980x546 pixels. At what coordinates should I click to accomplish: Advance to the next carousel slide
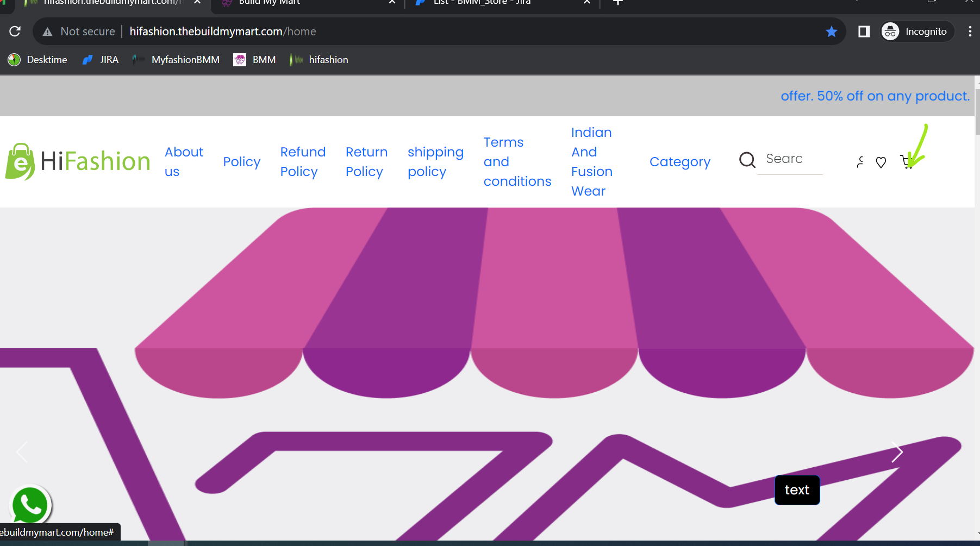pos(897,452)
